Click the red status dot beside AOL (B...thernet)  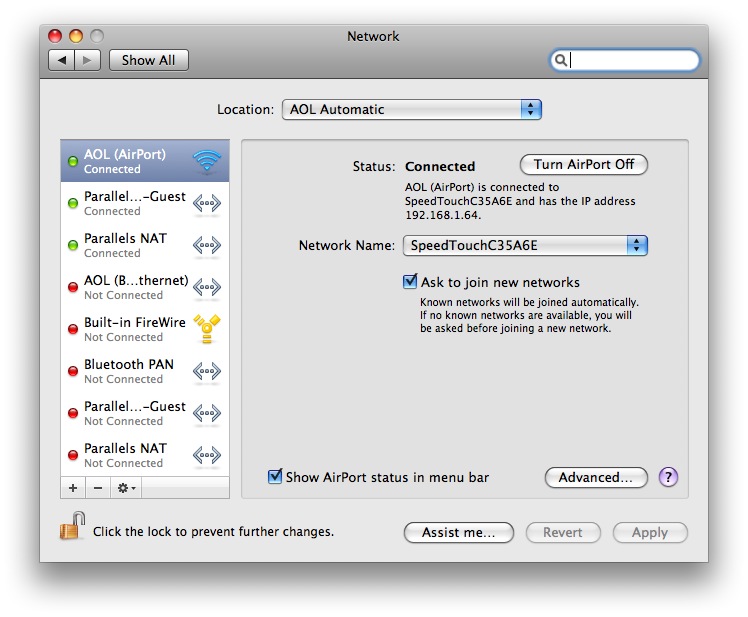pos(73,287)
